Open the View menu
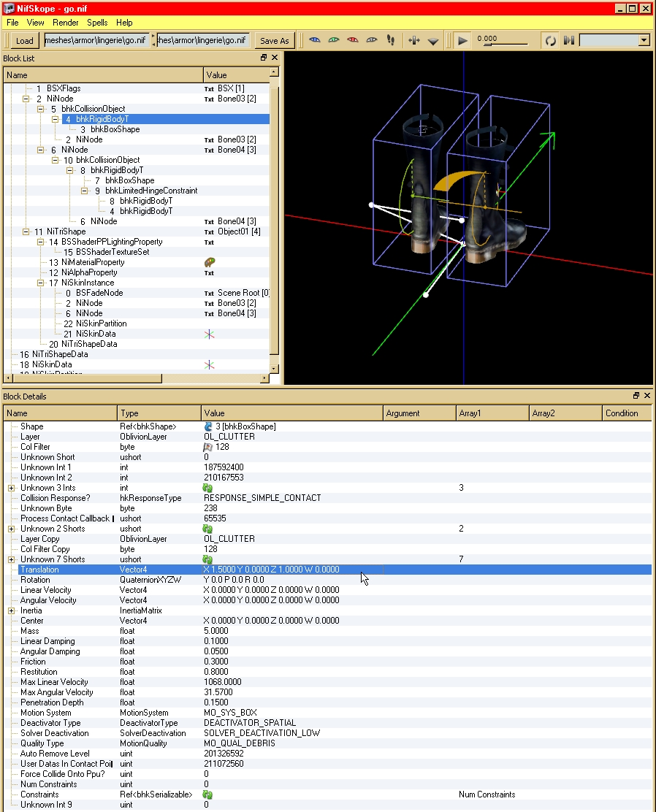This screenshot has width=656, height=812. click(35, 22)
